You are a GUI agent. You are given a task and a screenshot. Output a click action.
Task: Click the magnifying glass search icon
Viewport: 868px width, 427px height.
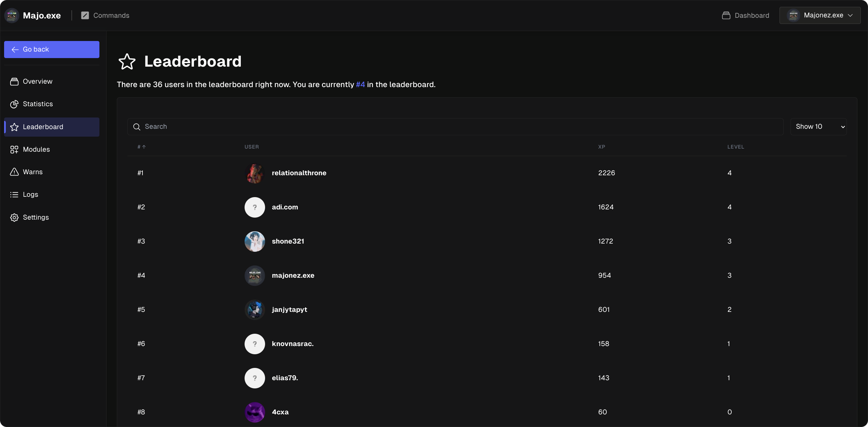point(137,127)
